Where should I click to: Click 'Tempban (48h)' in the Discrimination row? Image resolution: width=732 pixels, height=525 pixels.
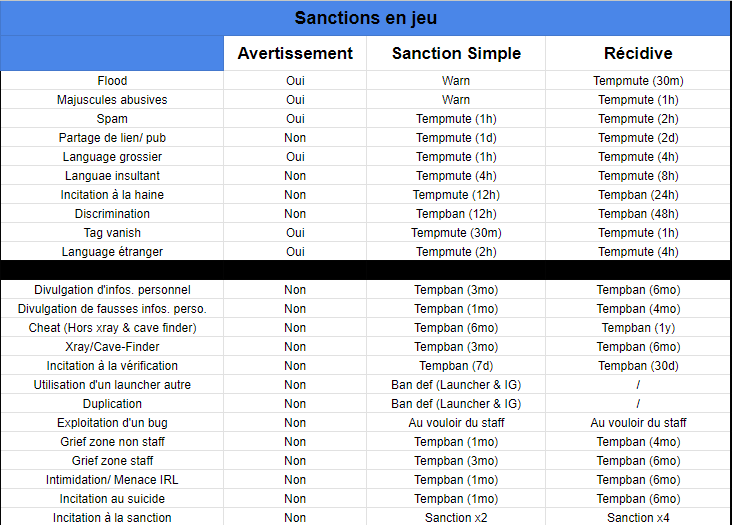tap(638, 214)
